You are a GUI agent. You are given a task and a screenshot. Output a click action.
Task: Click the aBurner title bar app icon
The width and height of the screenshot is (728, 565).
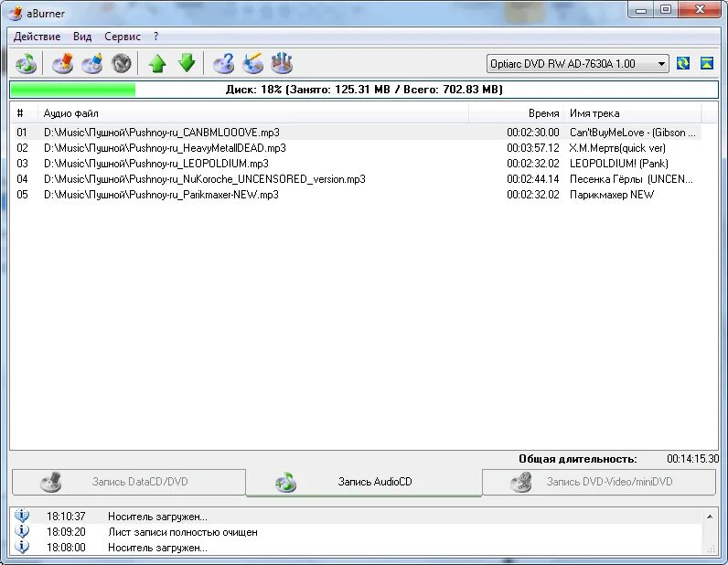16,13
